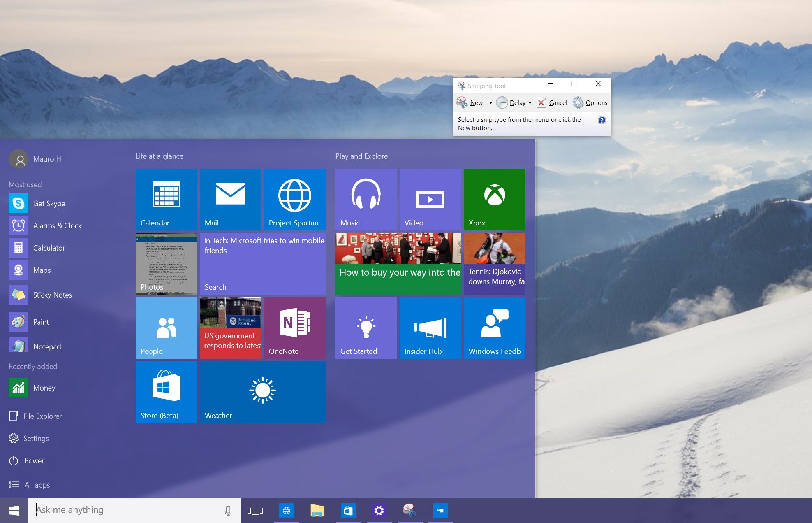Click the Insider Hub megaphone tile
Screen dimensions: 812x523
tap(430, 328)
